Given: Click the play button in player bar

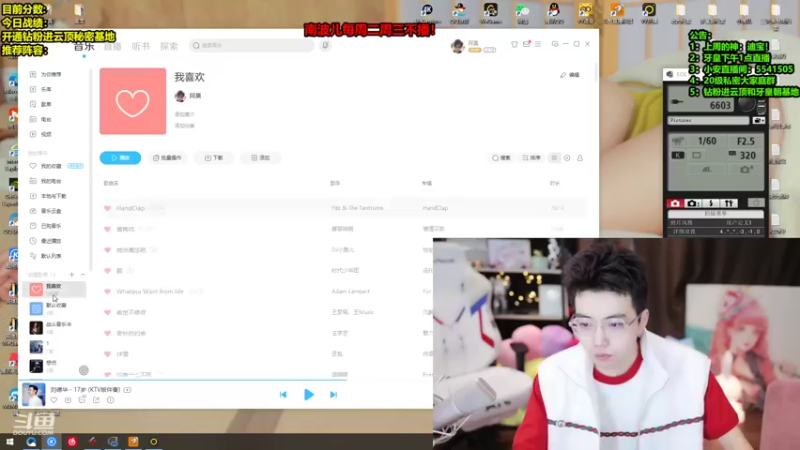Looking at the screenshot, I should coord(309,394).
